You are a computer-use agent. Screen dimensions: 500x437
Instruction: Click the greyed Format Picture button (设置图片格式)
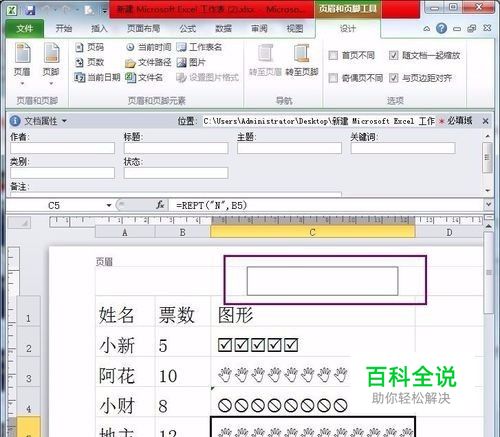(x=207, y=78)
